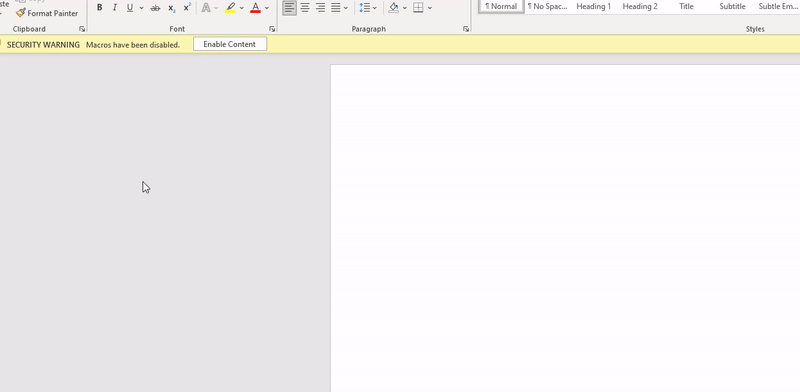Screen dimensions: 800x392
Task: Open text effects and typography
Action: tap(206, 8)
